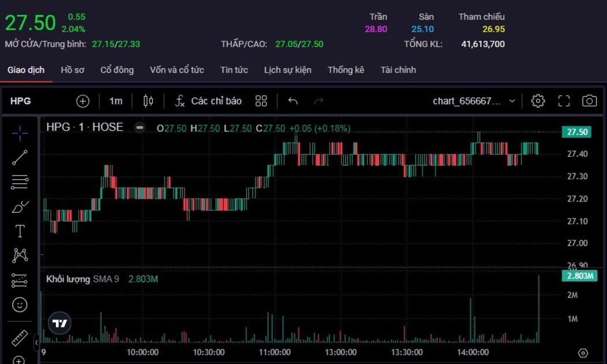Image resolution: width=607 pixels, height=364 pixels.
Task: Open the emoji icons tool
Action: tap(20, 304)
